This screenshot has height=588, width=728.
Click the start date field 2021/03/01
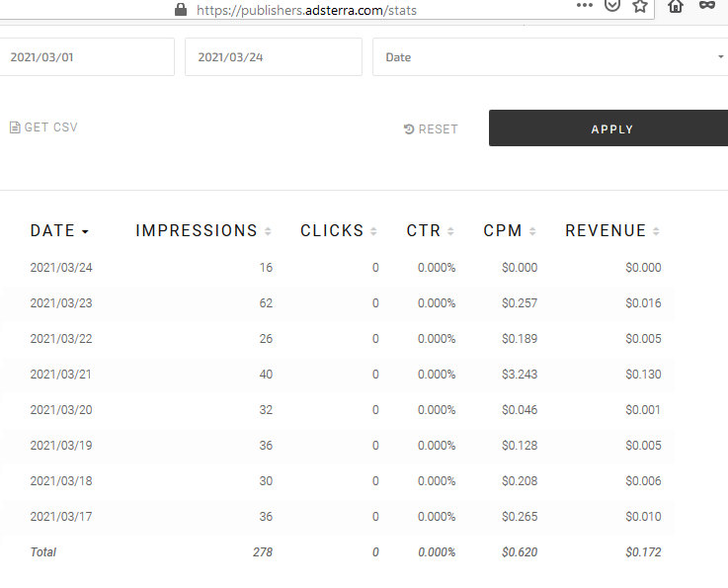pyautogui.click(x=87, y=57)
